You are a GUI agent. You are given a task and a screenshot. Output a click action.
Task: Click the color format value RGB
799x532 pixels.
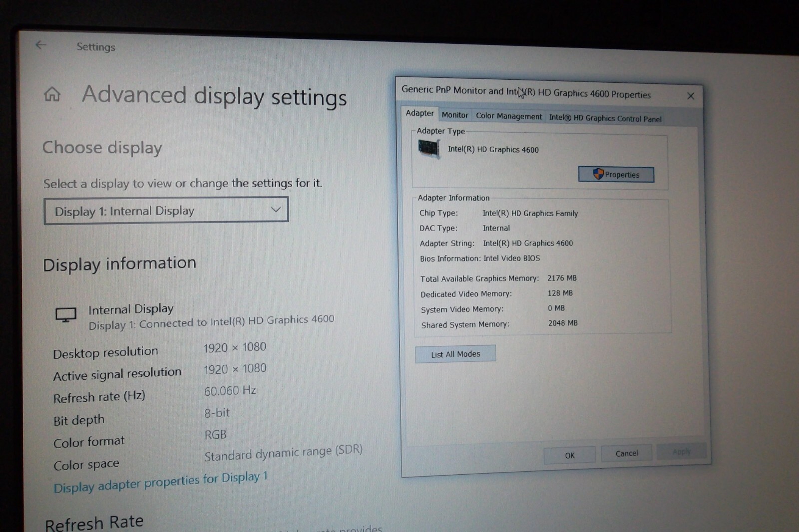(x=215, y=435)
